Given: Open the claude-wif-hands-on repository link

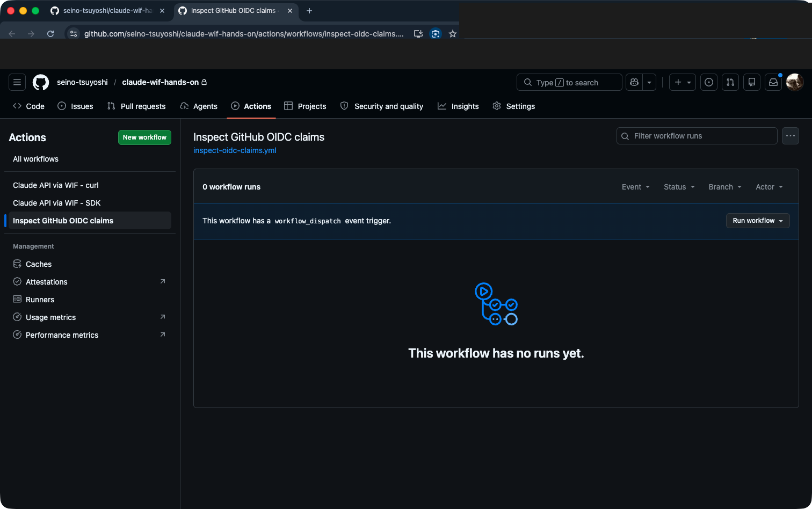Looking at the screenshot, I should (x=160, y=82).
